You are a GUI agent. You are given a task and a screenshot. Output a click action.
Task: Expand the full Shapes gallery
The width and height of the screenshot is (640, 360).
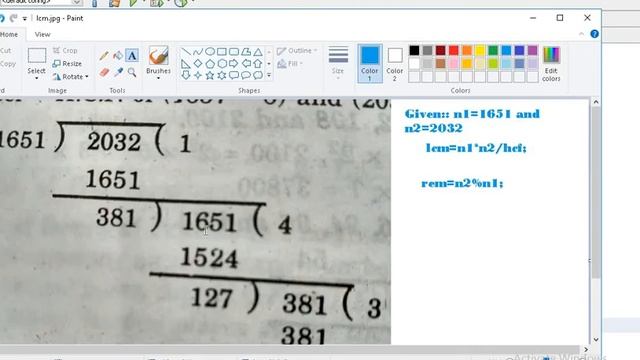click(269, 75)
